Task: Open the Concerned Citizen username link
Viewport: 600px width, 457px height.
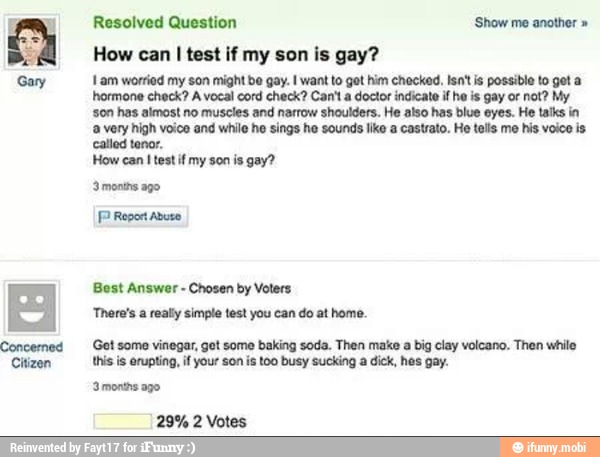Action: 37,355
